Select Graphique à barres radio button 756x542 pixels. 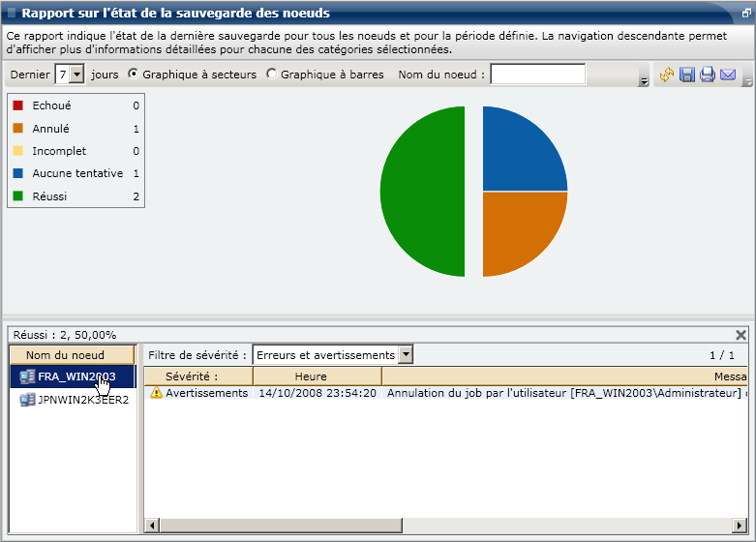coord(271,74)
